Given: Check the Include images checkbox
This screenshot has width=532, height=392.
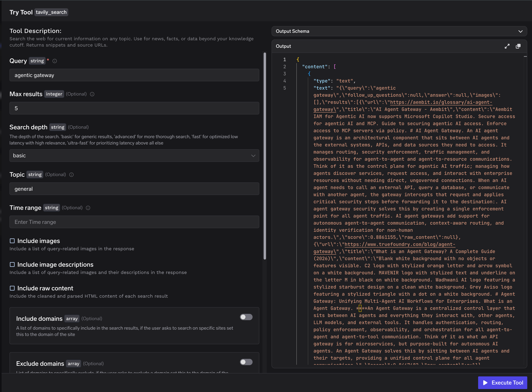Looking at the screenshot, I should [12, 241].
